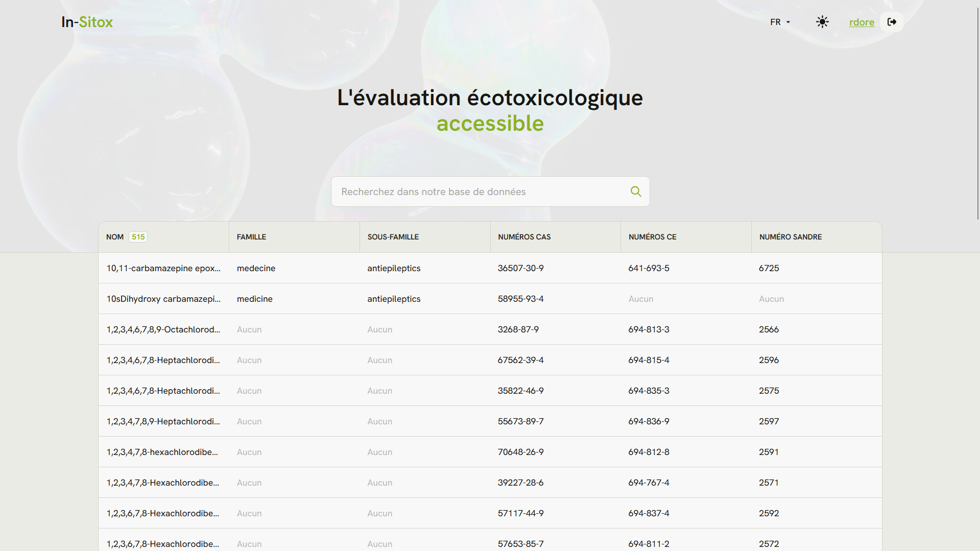980x551 pixels.
Task: Click the 515 results count badge
Action: tap(138, 236)
